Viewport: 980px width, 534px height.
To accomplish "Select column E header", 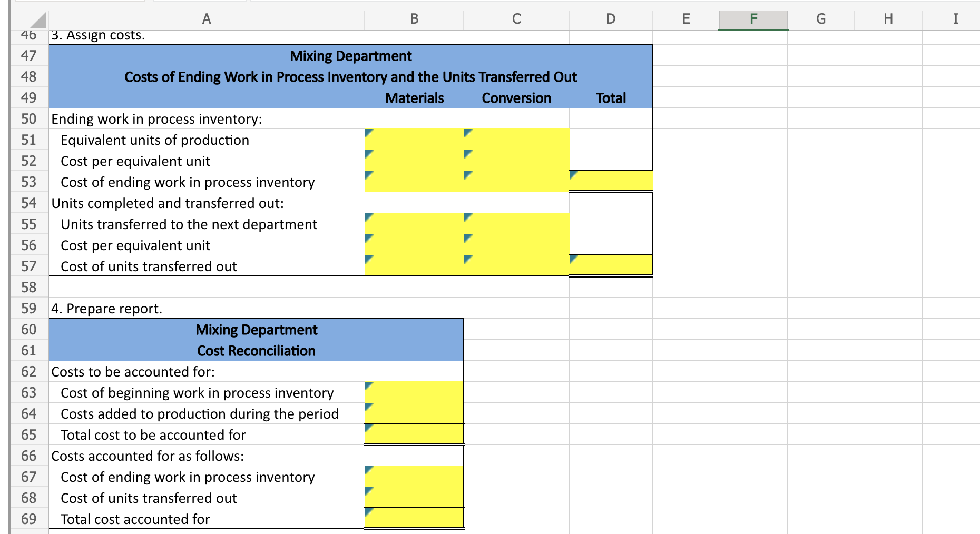I will pyautogui.click(x=686, y=19).
